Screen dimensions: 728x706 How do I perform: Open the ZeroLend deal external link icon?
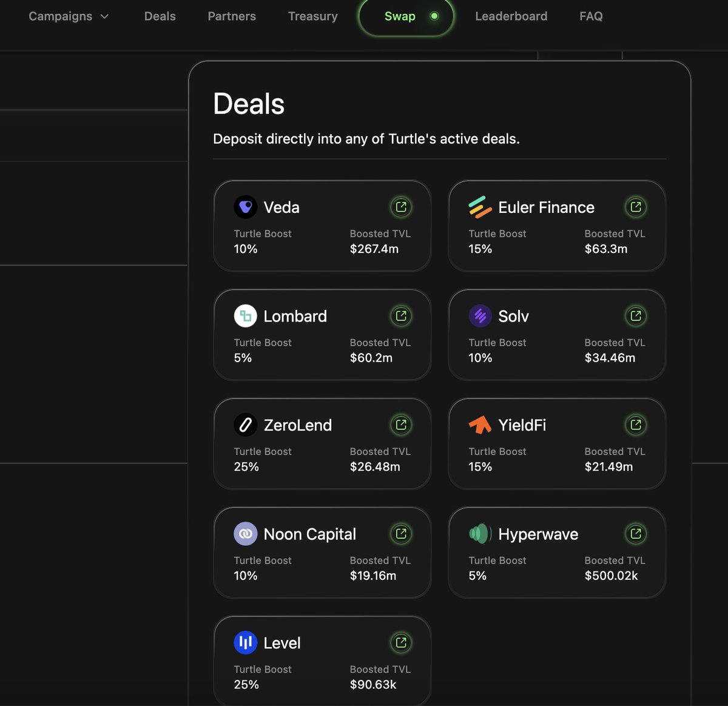coord(401,425)
